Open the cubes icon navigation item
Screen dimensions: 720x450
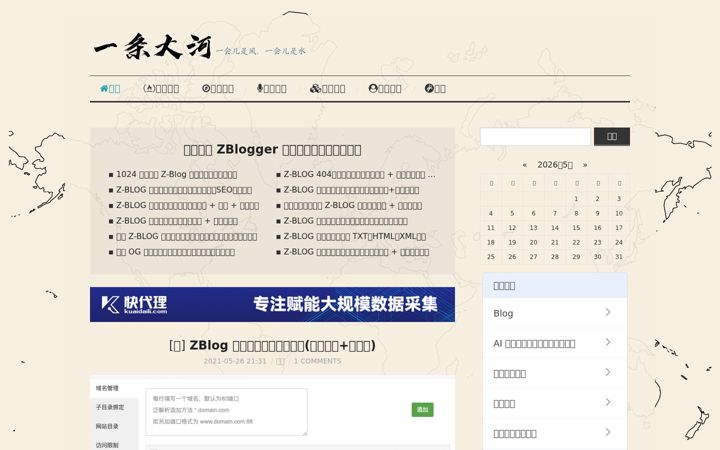tap(327, 89)
